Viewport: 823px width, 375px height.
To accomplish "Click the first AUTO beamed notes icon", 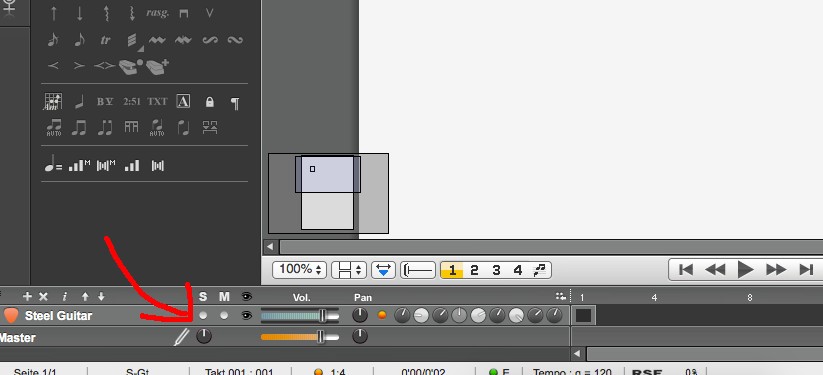I will 54,128.
